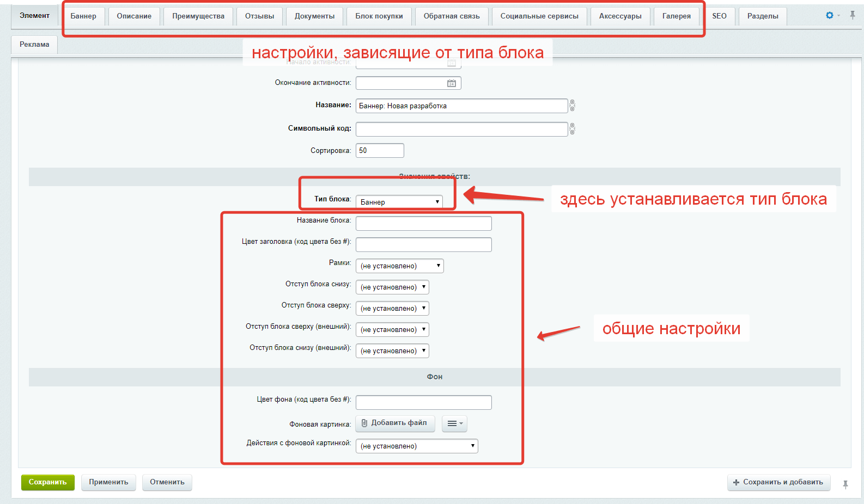
Task: Focus the Цвет фона color code field
Action: click(x=423, y=402)
